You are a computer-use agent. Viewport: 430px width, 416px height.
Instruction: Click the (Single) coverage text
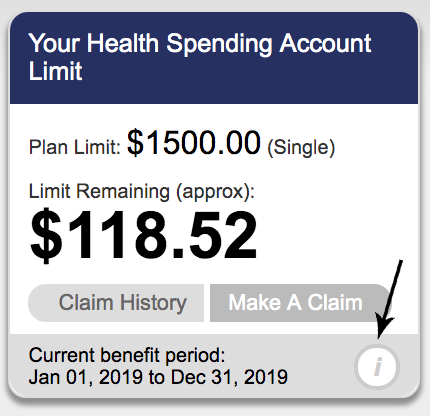pos(301,147)
